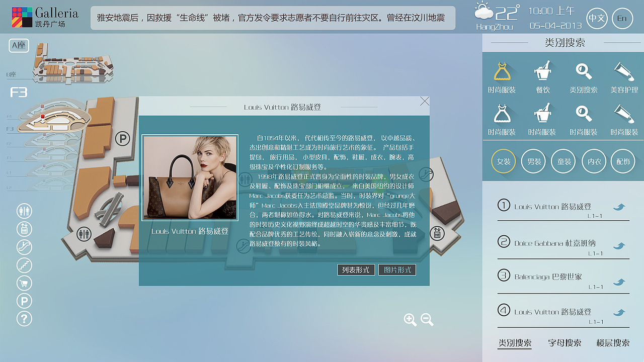Show elevators using the left legend icon
Screen dimensions: 644x362
click(24, 229)
